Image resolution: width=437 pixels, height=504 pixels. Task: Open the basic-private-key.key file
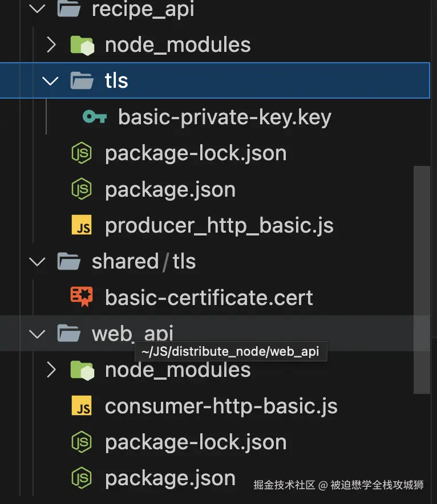[224, 117]
